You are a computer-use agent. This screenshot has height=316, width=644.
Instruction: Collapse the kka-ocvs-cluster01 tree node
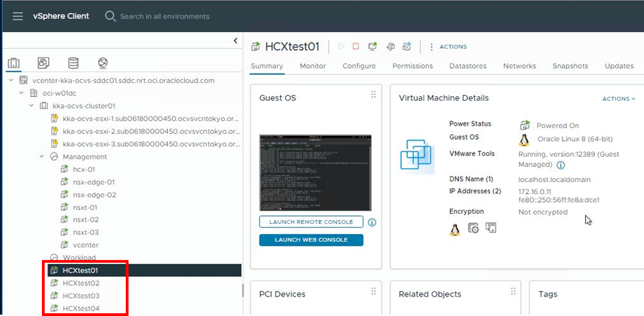31,106
